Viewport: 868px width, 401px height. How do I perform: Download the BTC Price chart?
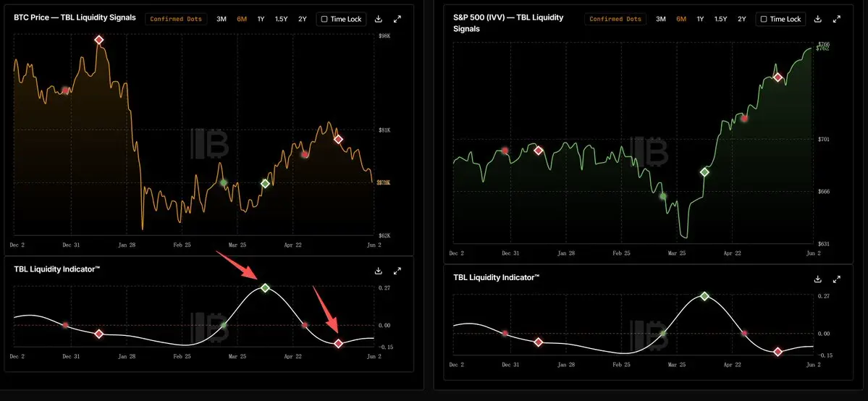(x=379, y=19)
